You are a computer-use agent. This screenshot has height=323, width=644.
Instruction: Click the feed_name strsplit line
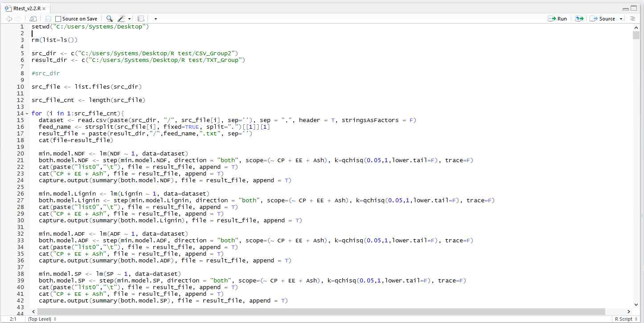click(x=154, y=127)
